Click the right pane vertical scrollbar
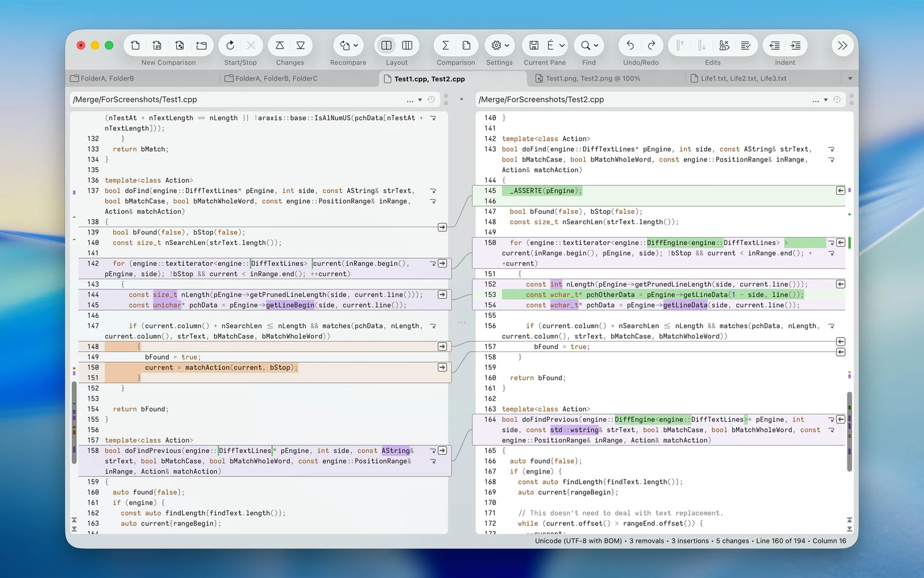Screen dimensions: 924x578 850,432
